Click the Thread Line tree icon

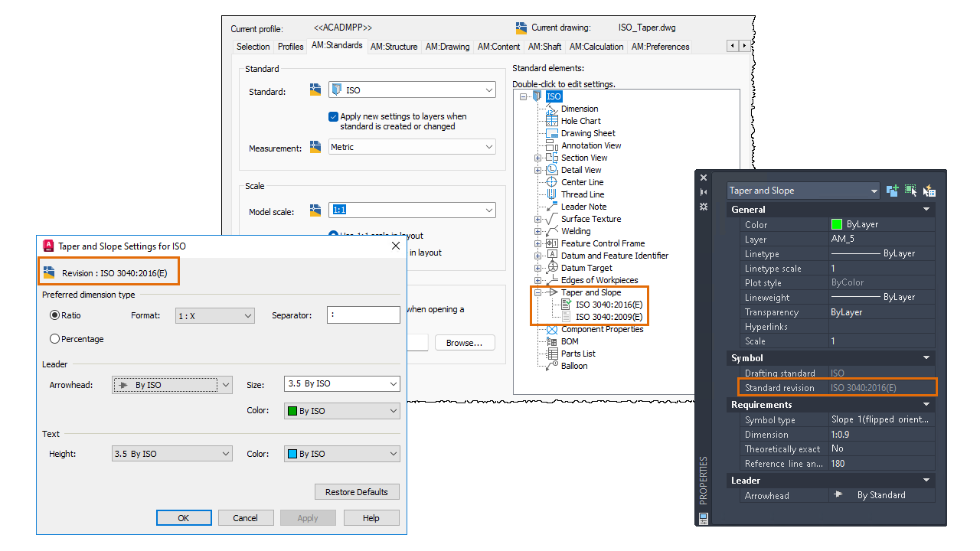551,194
